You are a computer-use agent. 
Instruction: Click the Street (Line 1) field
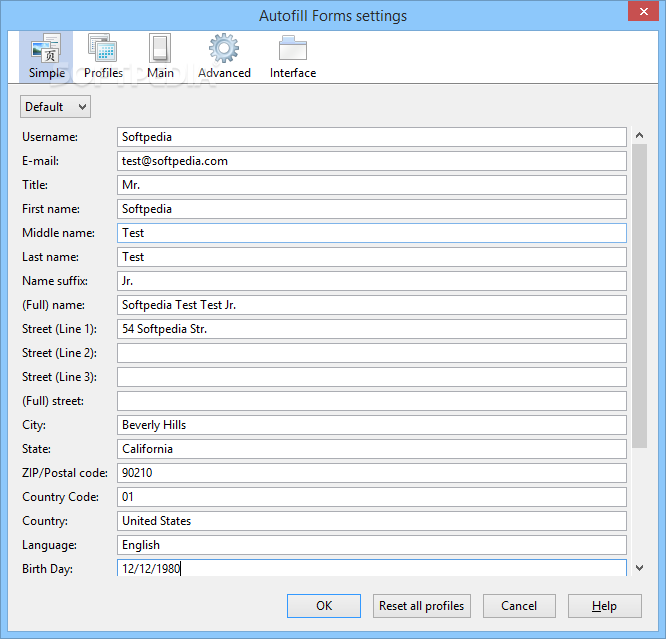click(372, 329)
